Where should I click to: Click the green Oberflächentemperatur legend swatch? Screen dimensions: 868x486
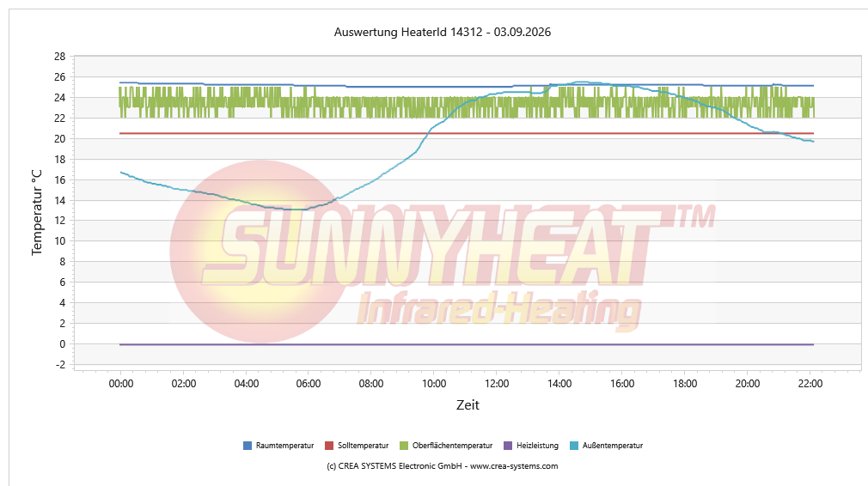pos(404,446)
